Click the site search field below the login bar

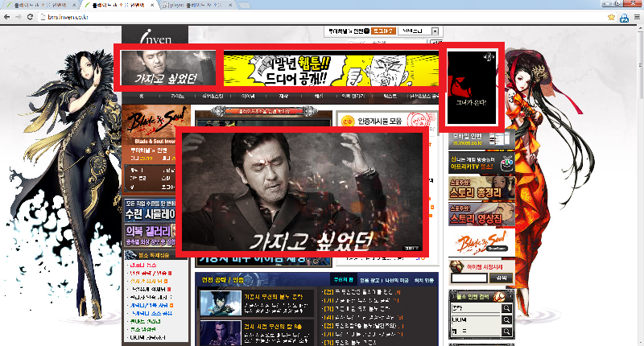(386, 43)
